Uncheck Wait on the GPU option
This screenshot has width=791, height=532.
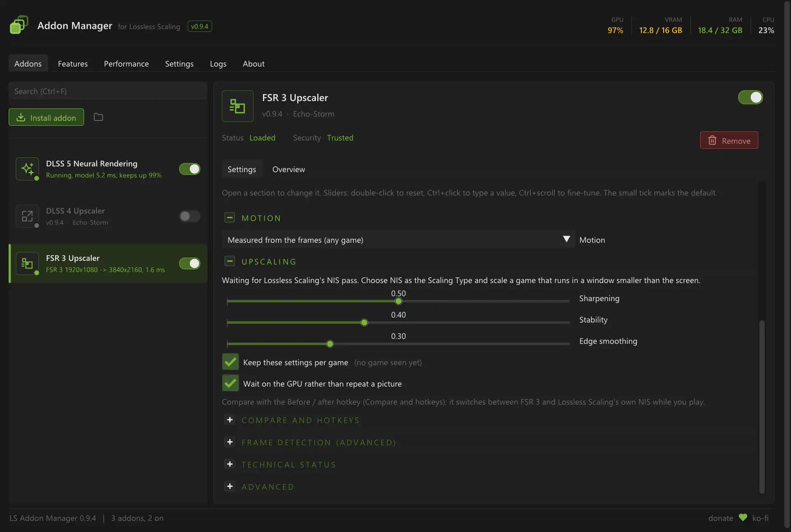tap(230, 383)
